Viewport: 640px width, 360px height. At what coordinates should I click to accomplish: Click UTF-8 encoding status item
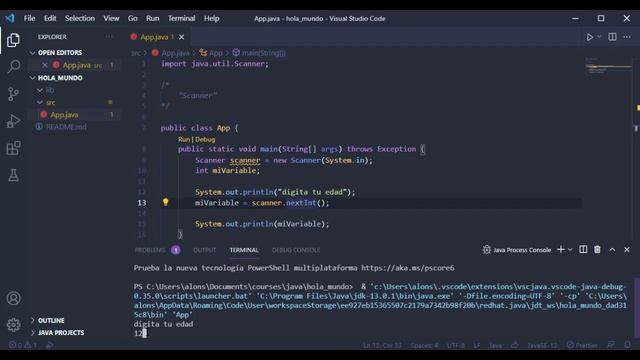click(x=456, y=345)
